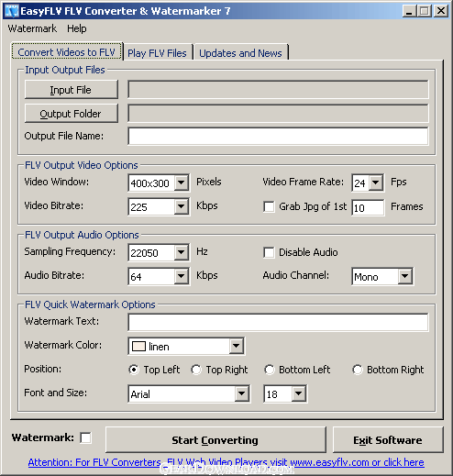This screenshot has width=453, height=476.
Task: Click the output folder path box
Action: 278,114
